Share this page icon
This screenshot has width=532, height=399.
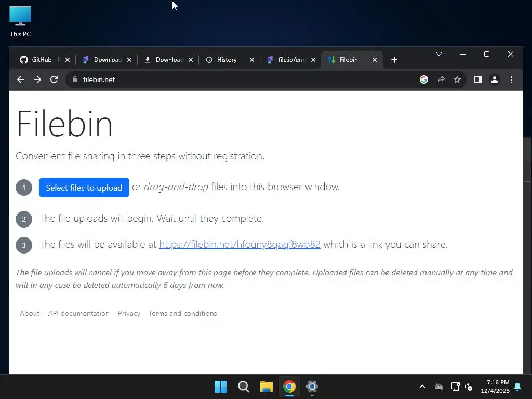coord(441,79)
